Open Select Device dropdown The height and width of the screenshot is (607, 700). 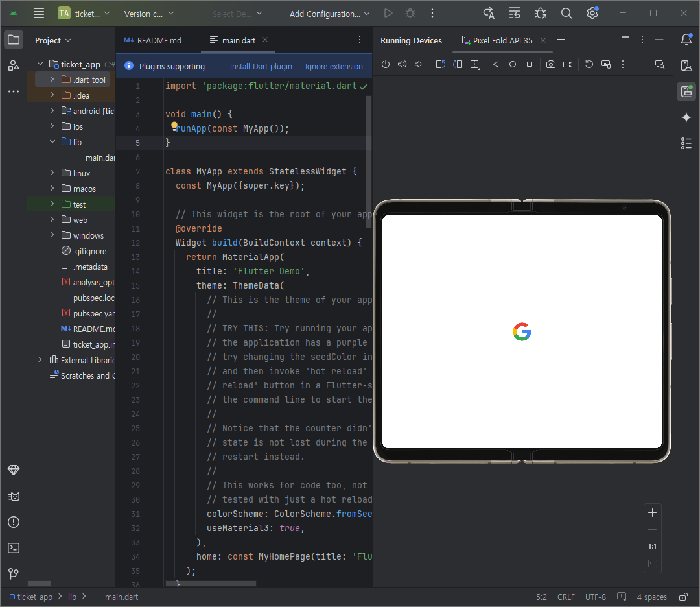tap(237, 14)
